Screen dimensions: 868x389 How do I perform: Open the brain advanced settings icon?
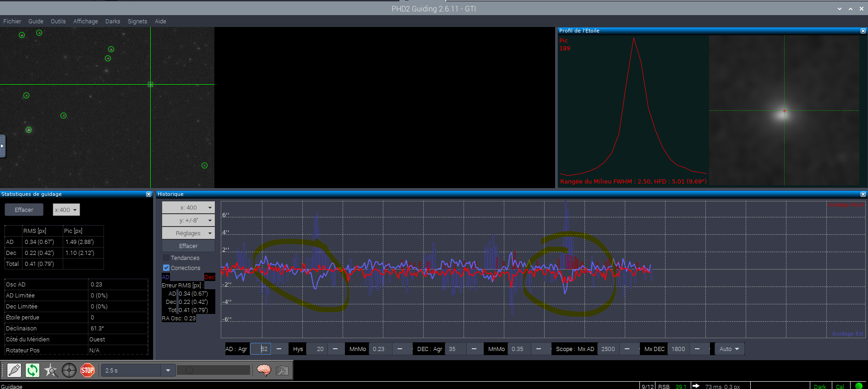264,370
